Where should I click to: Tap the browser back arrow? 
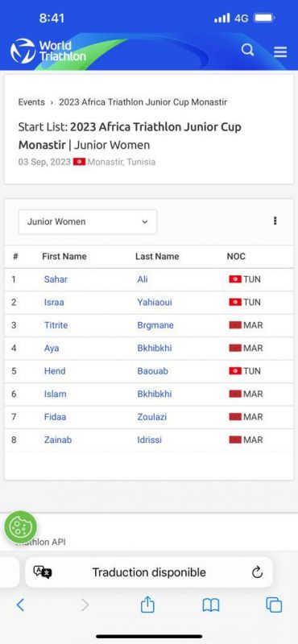point(20,605)
